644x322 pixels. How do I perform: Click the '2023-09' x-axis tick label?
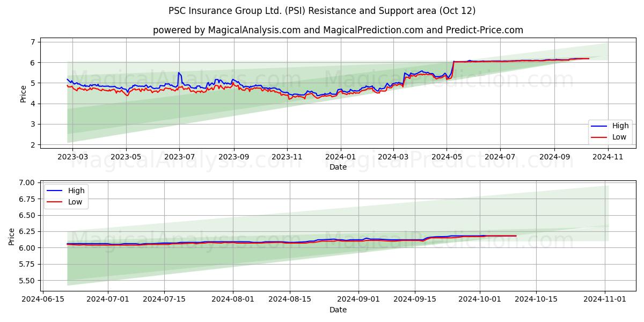click(233, 156)
